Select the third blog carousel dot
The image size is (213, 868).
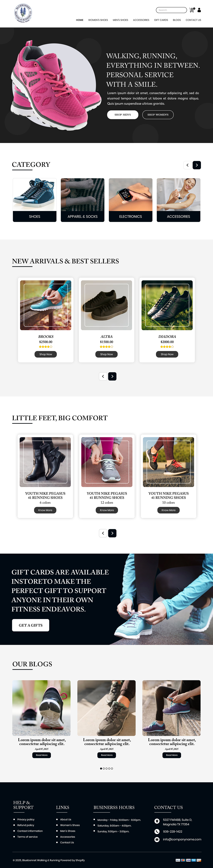(106, 769)
